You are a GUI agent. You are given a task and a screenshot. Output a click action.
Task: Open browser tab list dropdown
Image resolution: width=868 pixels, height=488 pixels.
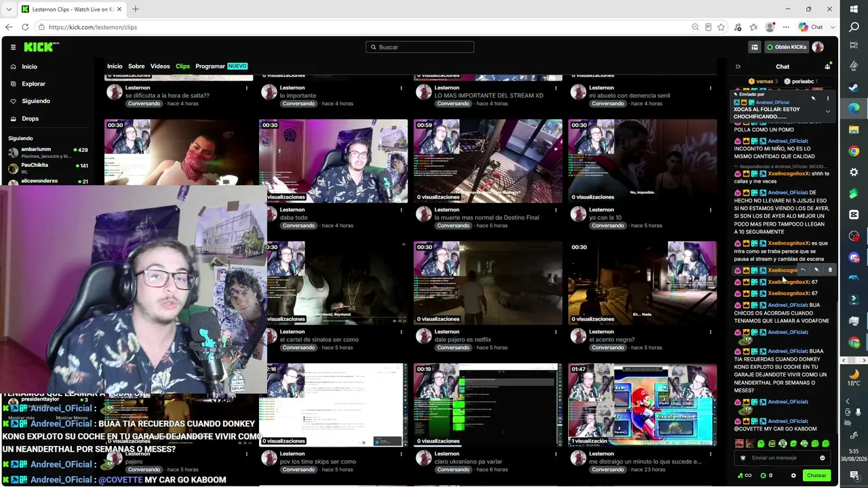(x=9, y=9)
